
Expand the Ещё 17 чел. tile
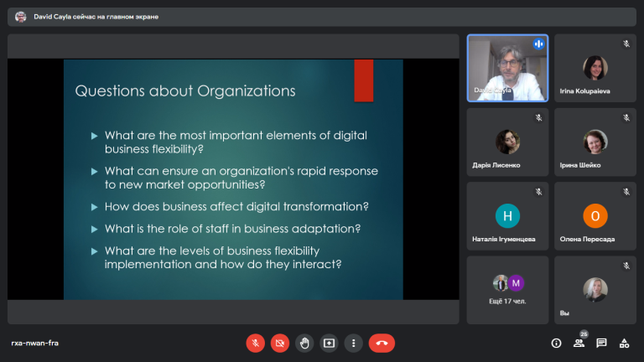coord(507,290)
